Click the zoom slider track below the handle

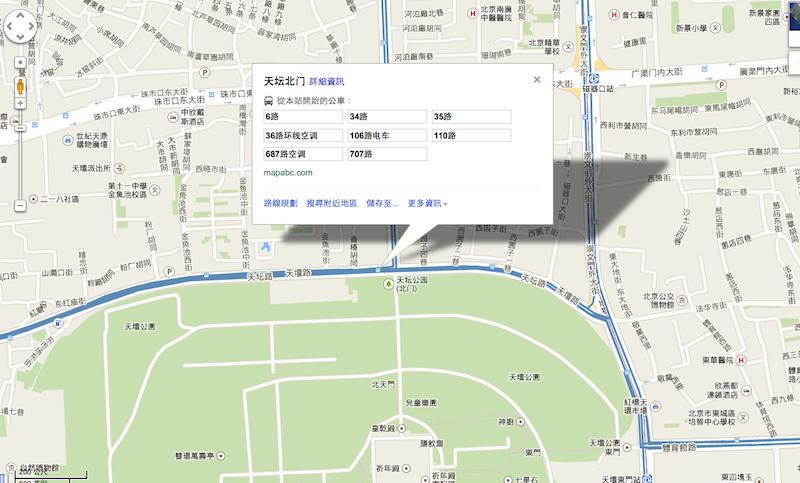20,166
